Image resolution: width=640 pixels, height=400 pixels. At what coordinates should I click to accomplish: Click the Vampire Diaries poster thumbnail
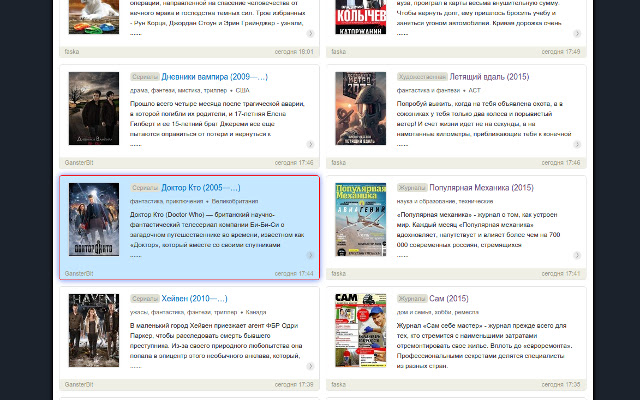[x=94, y=109]
